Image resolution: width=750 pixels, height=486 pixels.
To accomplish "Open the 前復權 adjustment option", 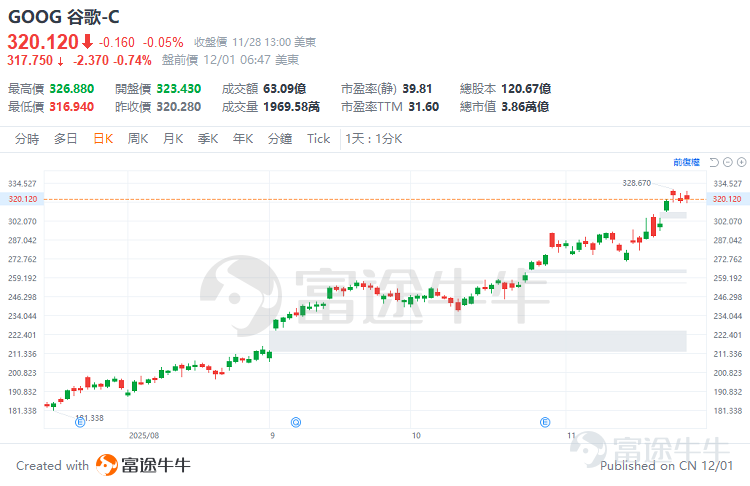I will (x=686, y=163).
